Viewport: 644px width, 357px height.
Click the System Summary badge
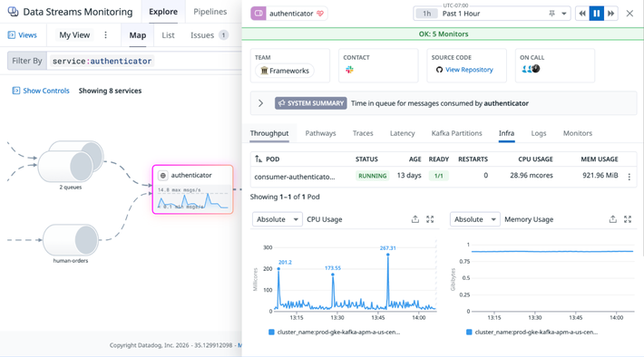pos(311,103)
